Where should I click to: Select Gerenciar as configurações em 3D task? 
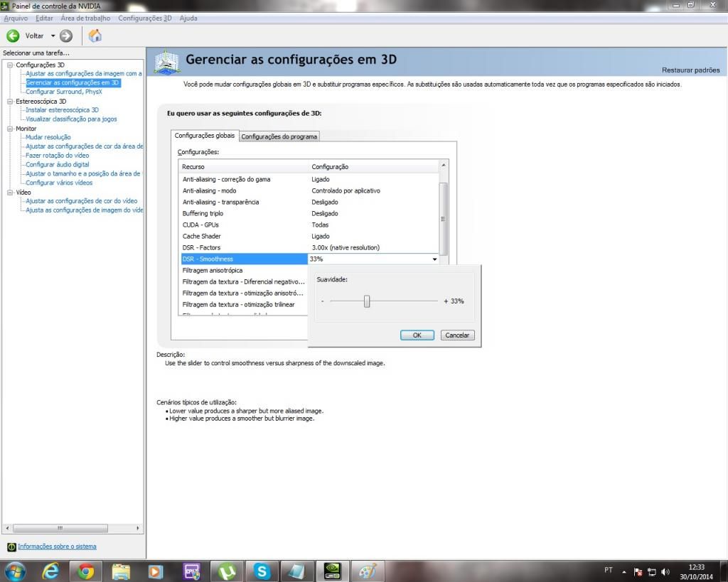pos(73,82)
